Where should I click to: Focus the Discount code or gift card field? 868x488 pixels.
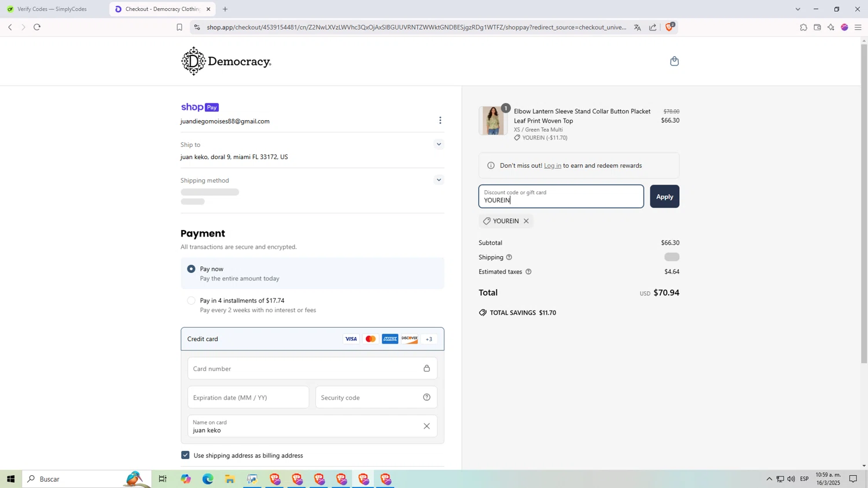click(561, 197)
